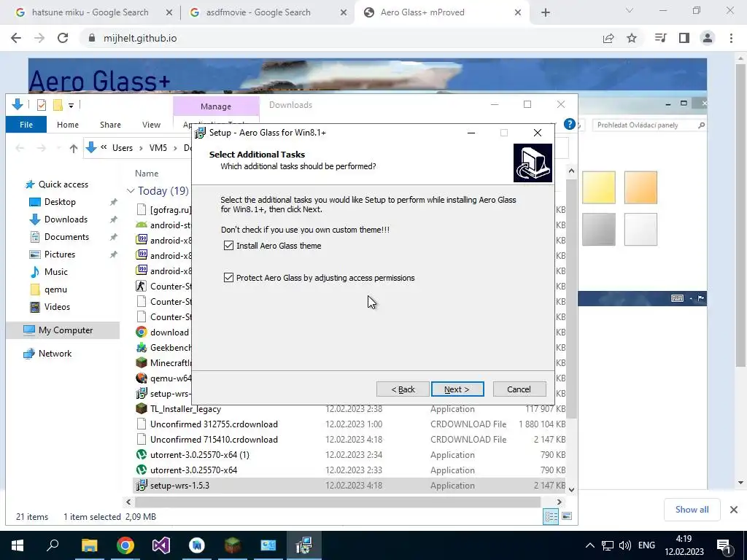The image size is (747, 560).
Task: Click new folder icon in Explorer toolbar
Action: 58,105
